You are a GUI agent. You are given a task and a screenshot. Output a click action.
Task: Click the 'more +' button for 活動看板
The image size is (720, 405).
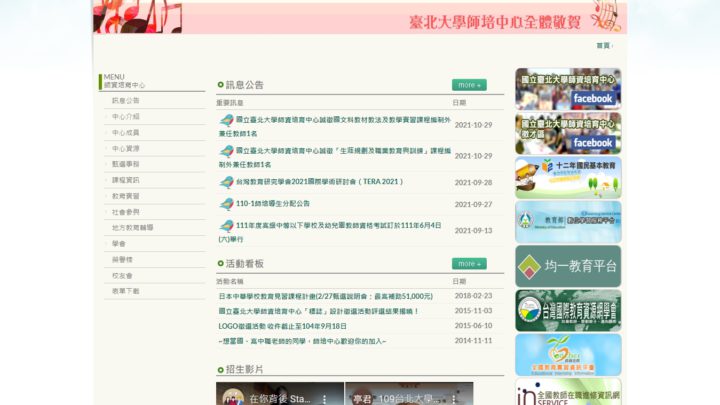click(x=469, y=264)
